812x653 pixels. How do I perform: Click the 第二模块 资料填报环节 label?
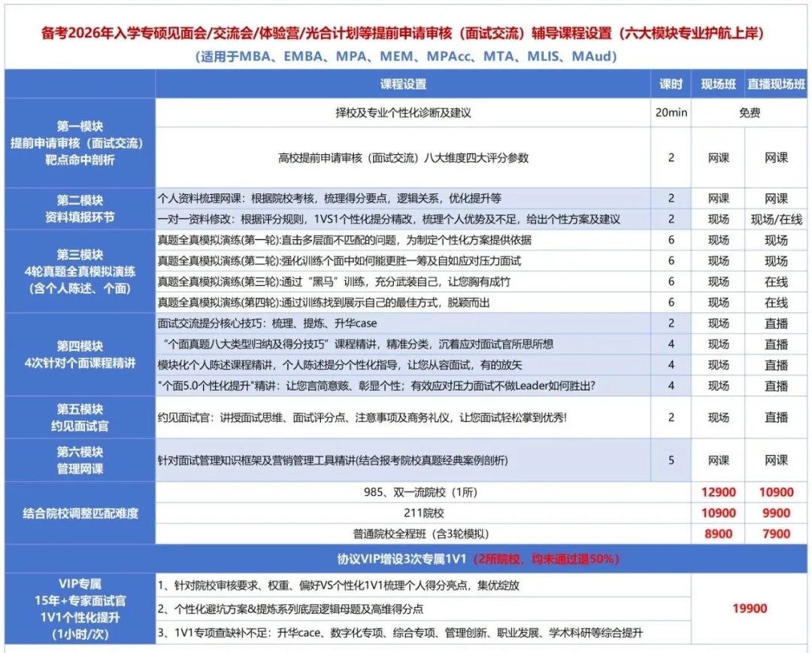(79, 208)
